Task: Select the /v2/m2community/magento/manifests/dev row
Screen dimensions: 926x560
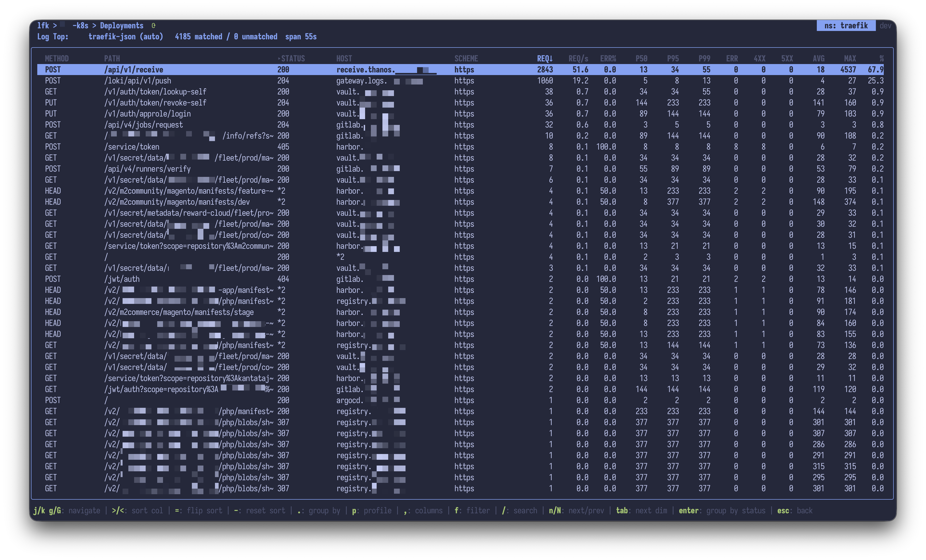Action: (x=460, y=202)
